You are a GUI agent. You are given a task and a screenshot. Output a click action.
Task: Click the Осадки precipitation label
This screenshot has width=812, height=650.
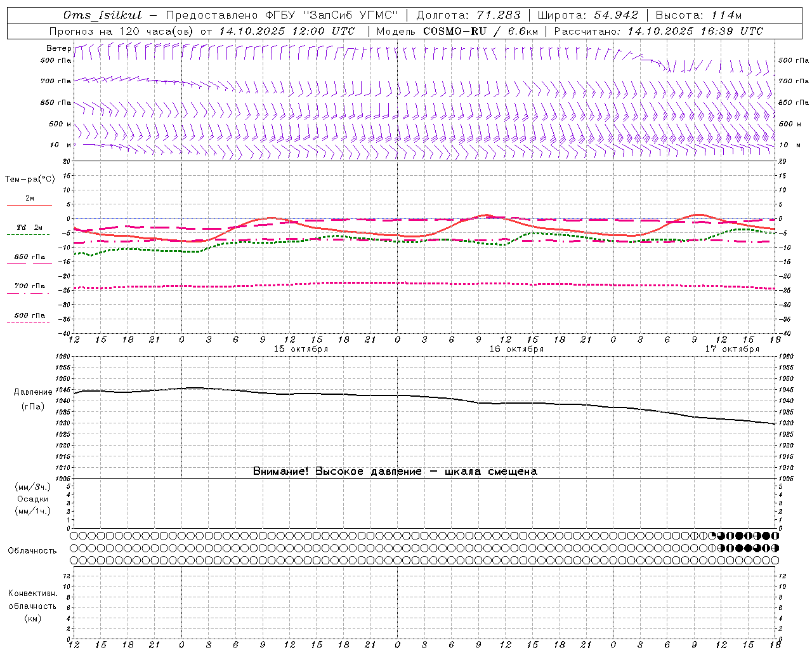pos(33,499)
